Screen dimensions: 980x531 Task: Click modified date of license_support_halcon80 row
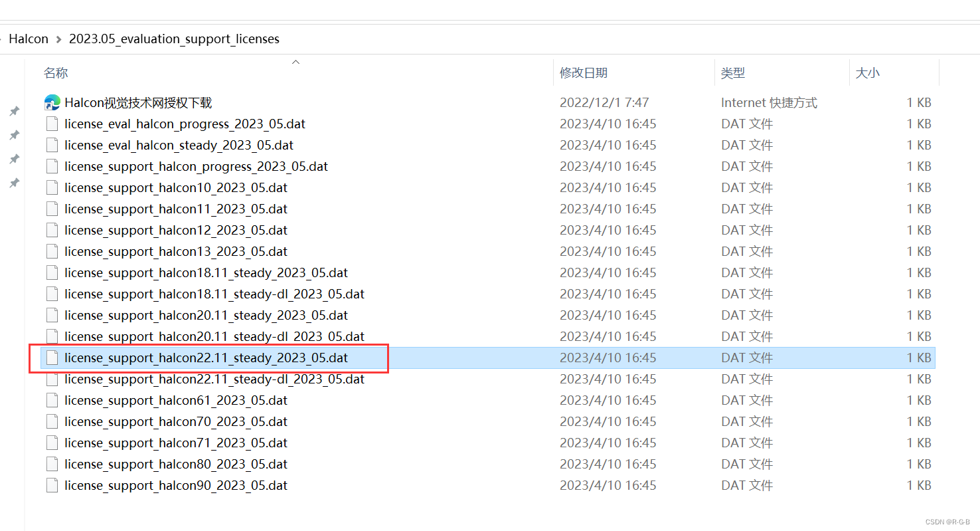coord(608,464)
